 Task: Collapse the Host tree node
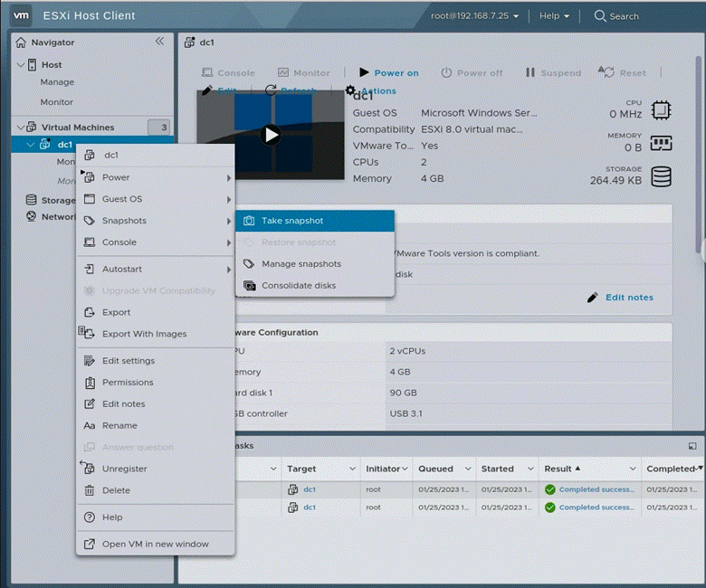pos(21,65)
